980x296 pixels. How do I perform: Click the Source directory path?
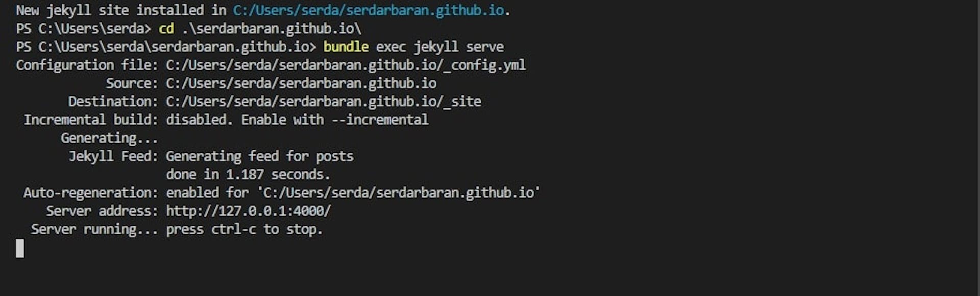pos(301,83)
